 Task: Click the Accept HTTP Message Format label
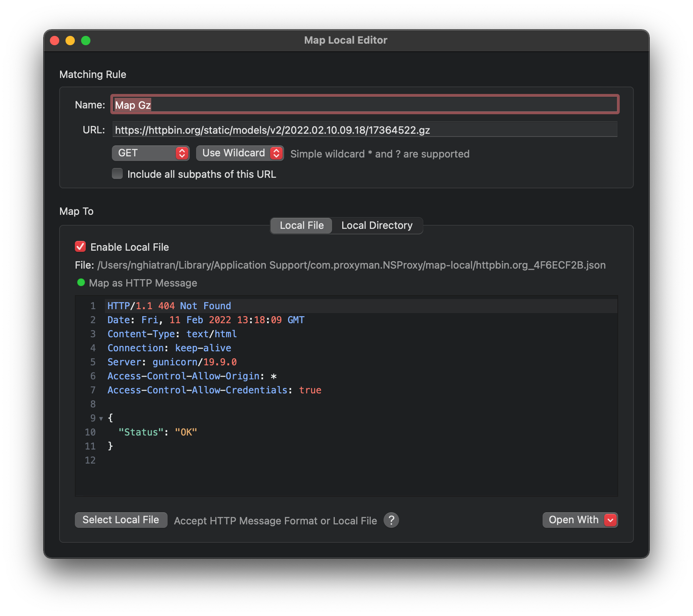pos(276,521)
